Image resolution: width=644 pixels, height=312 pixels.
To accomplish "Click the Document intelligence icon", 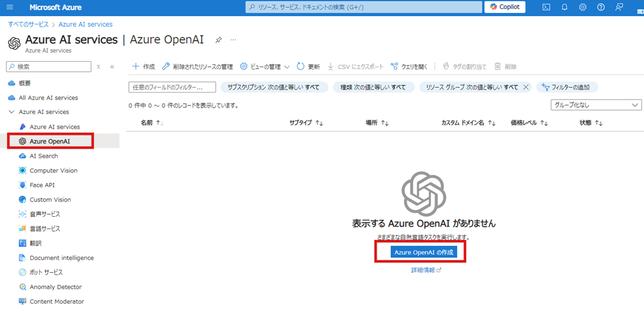I will click(x=23, y=258).
